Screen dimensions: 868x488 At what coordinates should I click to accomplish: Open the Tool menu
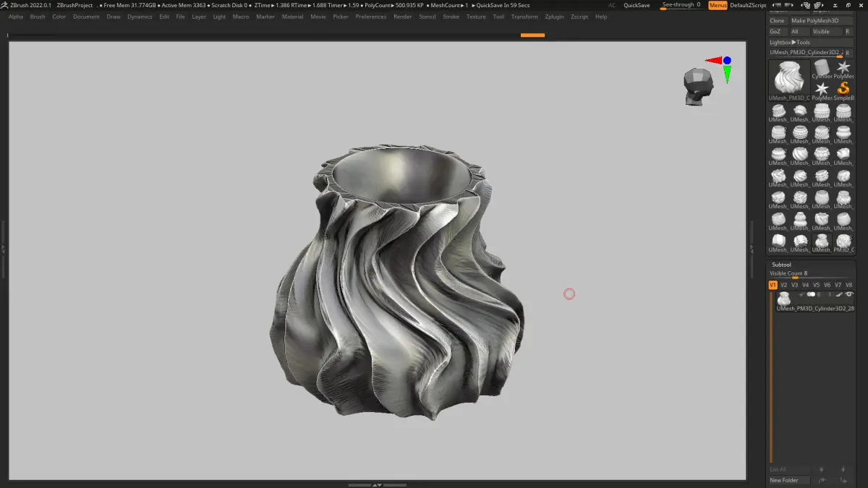click(498, 17)
